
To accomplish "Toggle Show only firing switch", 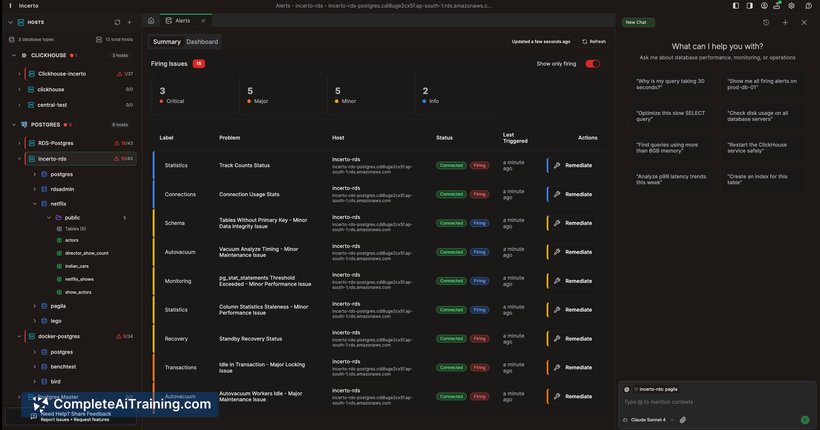I will 593,64.
